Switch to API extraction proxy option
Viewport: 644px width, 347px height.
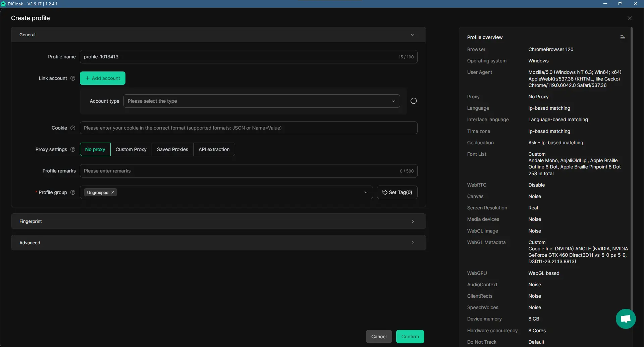coord(214,149)
